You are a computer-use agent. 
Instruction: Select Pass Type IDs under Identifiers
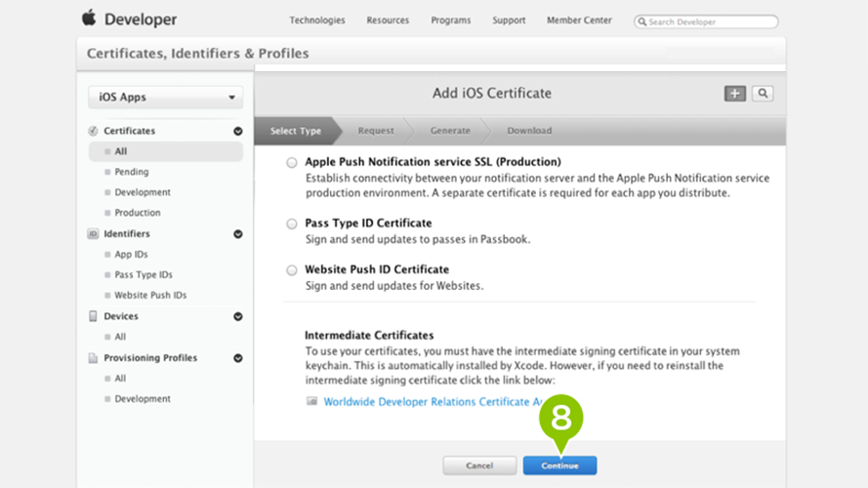click(x=144, y=274)
